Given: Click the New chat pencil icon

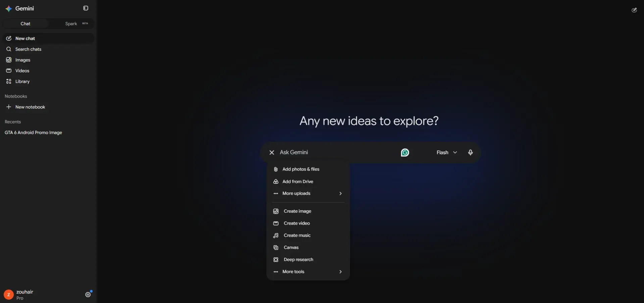Looking at the screenshot, I should coord(9,38).
